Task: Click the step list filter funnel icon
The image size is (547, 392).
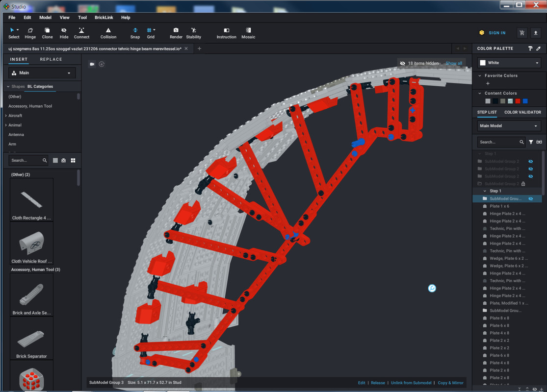Action: point(531,142)
